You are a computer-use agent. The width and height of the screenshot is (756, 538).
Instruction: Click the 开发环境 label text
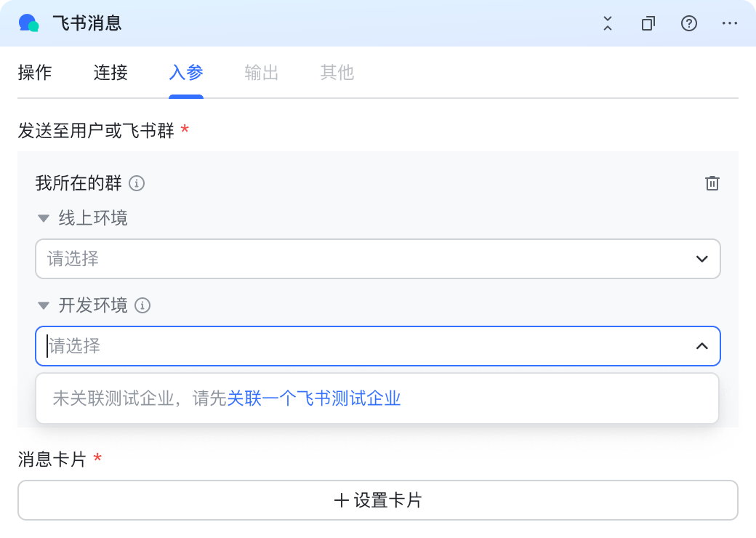pyautogui.click(x=93, y=305)
